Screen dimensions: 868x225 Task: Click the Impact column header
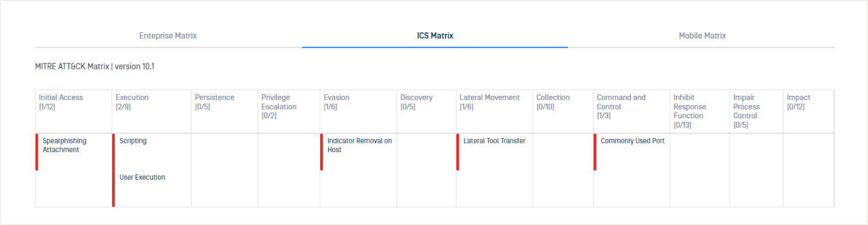(809, 111)
